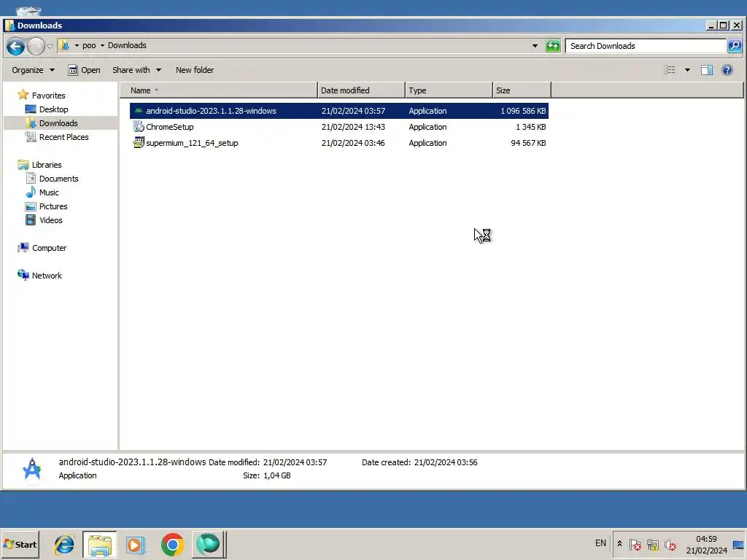747x560 pixels.
Task: Select the Downloads breadcrumb in address bar
Action: tap(127, 45)
